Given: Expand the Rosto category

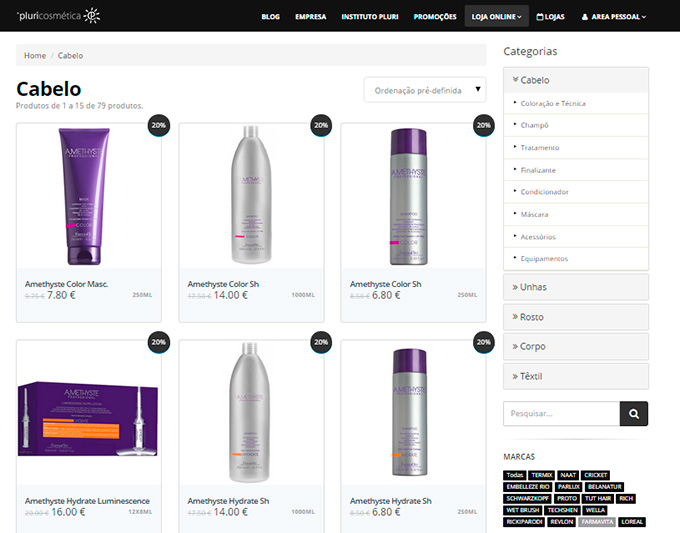Looking at the screenshot, I should click(x=576, y=317).
